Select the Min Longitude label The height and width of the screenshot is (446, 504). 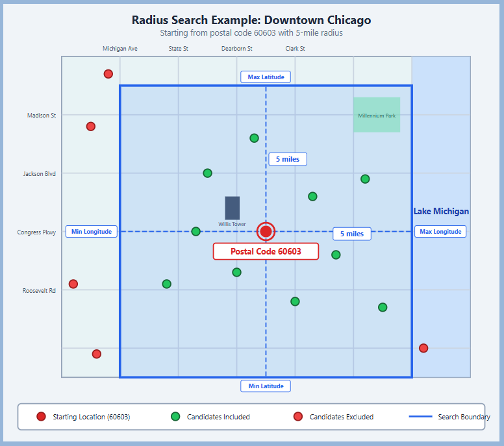[x=92, y=232]
